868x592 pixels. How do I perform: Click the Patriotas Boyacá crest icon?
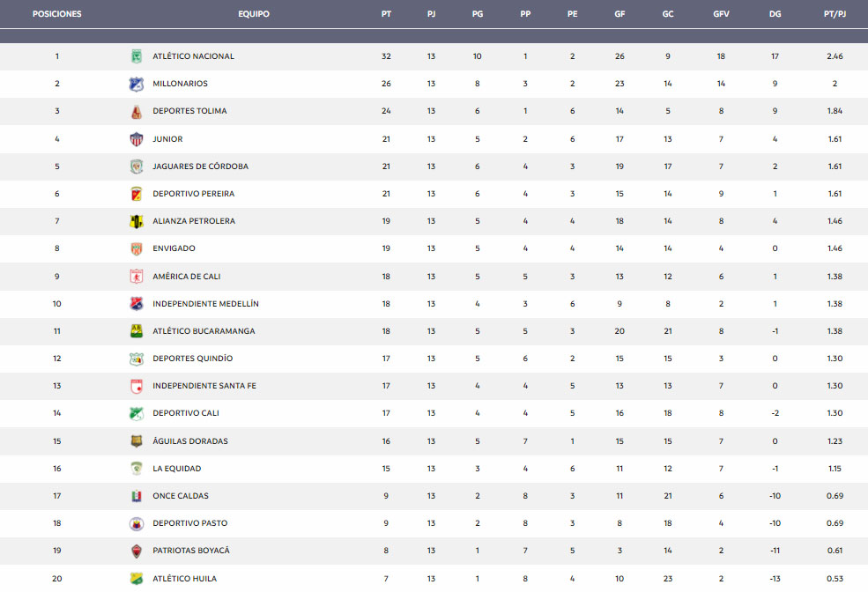tap(137, 551)
